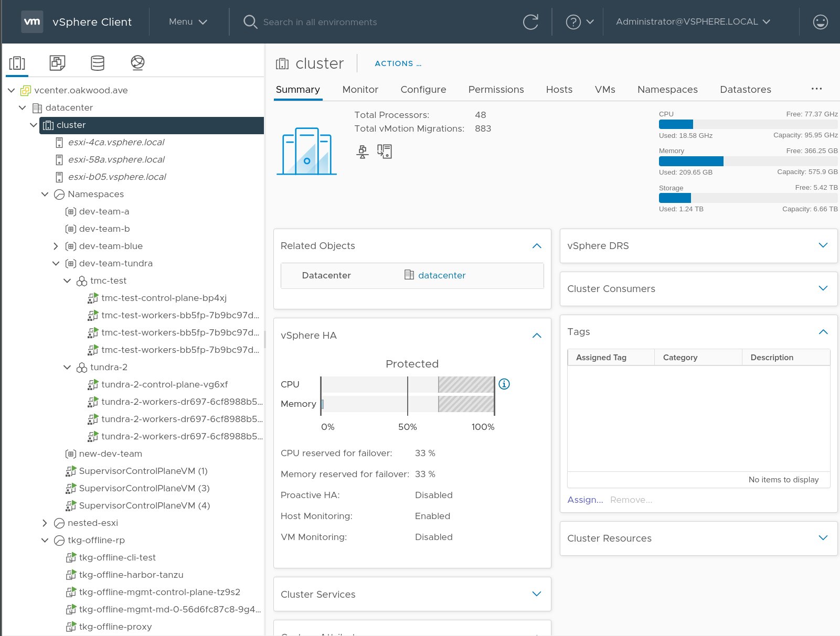This screenshot has width=840, height=636.
Task: Click SupervisorControlPlaneVM (1) VM icon
Action: pyautogui.click(x=71, y=471)
